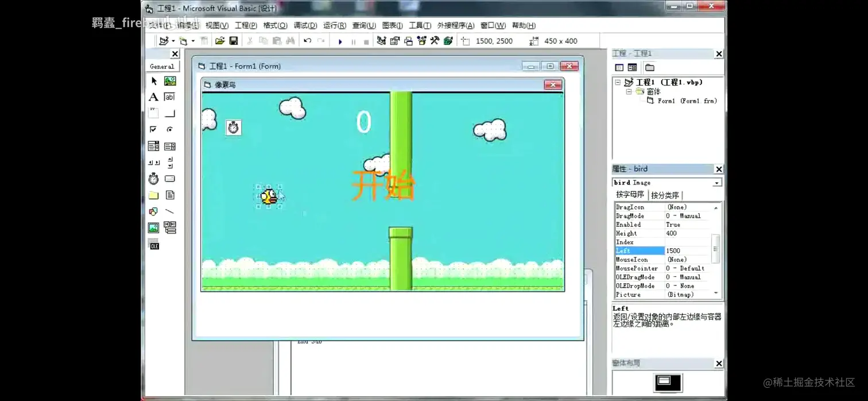This screenshot has height=401, width=868.
Task: Start the program with the Run button
Action: 340,41
